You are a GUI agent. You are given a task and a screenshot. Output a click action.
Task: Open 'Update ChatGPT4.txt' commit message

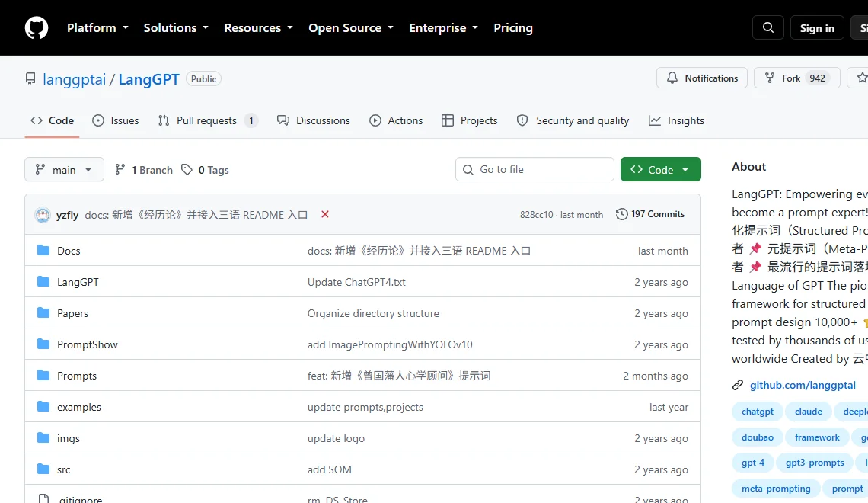356,282
